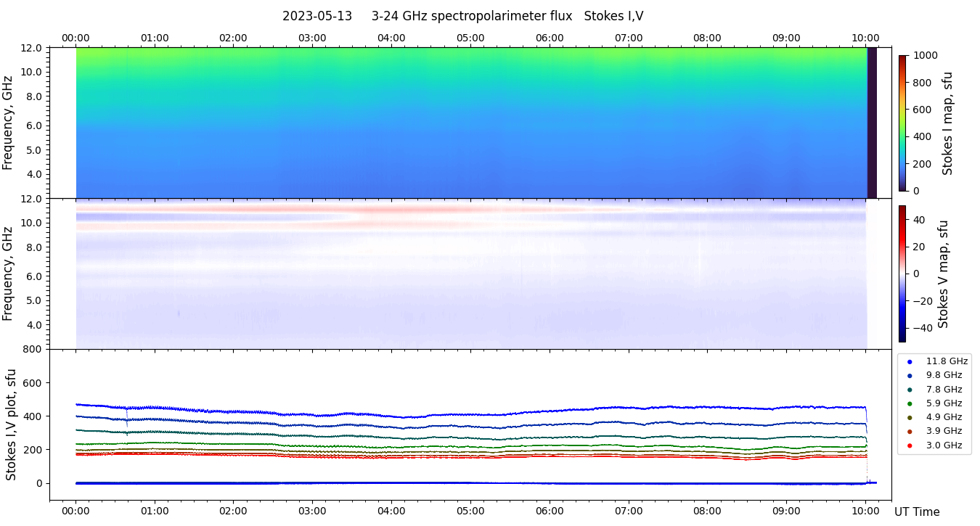Click the 05:00 tick on the top axis
This screenshot has height=526, width=980.
coord(470,38)
